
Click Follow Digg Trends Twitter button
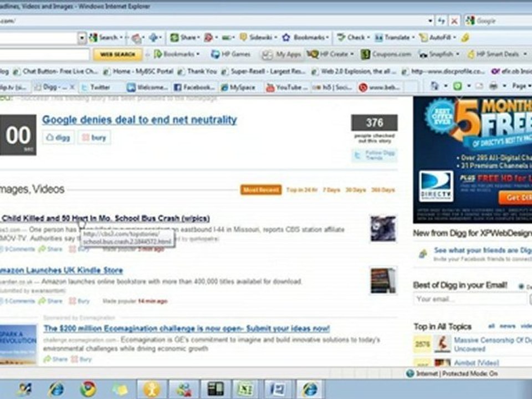[x=375, y=155]
